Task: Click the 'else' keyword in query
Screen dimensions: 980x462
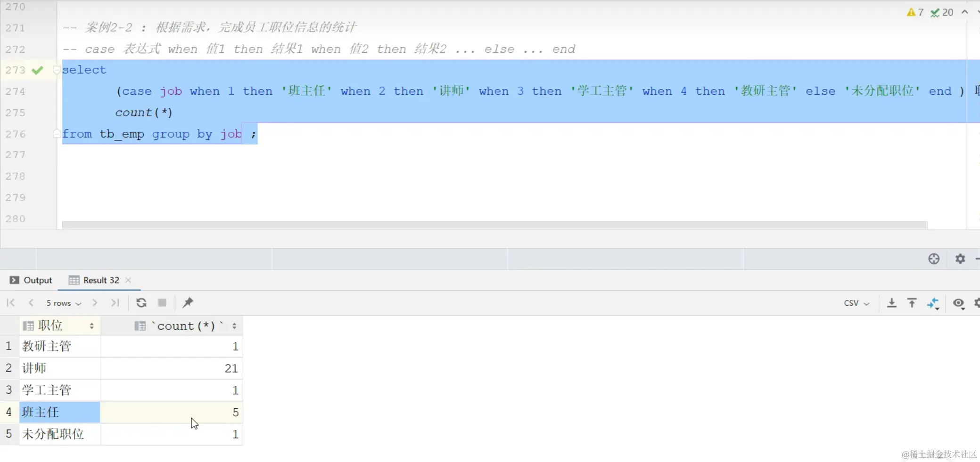Action: [820, 91]
